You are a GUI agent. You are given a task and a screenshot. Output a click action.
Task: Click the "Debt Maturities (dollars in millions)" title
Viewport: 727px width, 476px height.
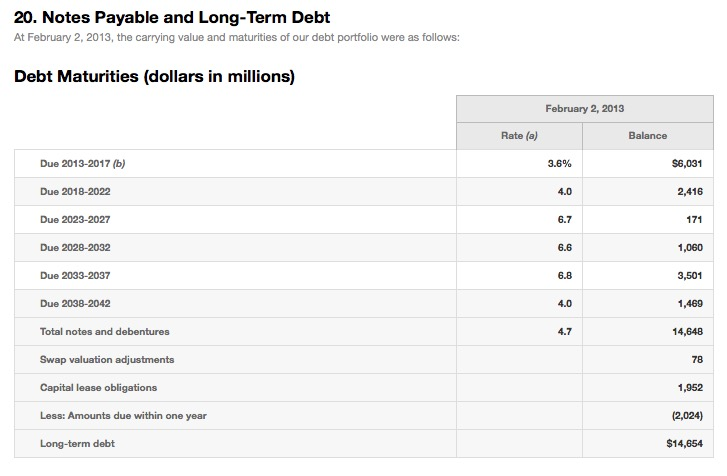(x=154, y=77)
